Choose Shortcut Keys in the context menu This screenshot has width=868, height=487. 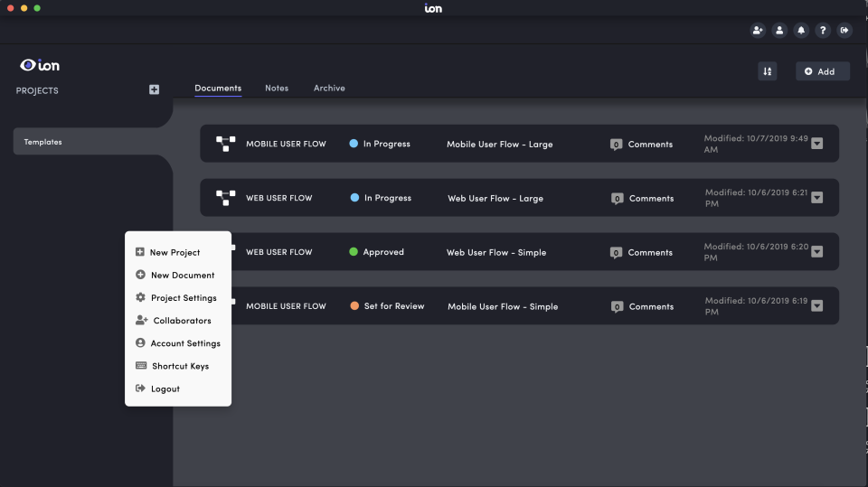[x=180, y=366]
